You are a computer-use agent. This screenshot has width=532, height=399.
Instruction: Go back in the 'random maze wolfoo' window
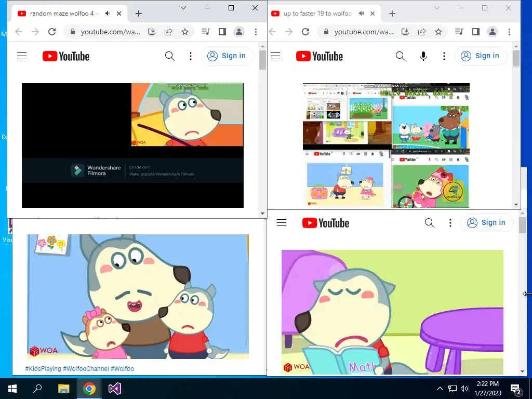19,32
